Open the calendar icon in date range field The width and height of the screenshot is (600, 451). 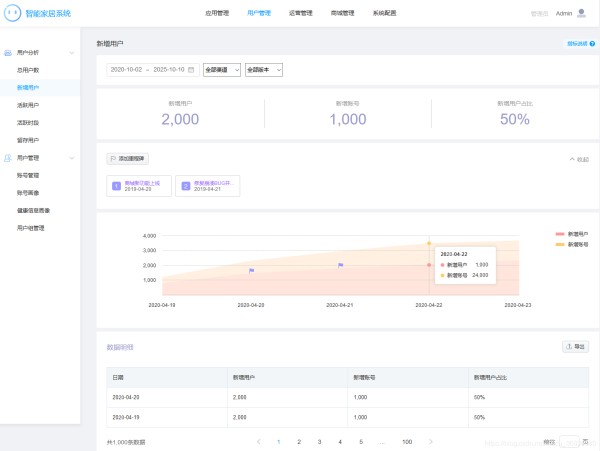(x=191, y=70)
